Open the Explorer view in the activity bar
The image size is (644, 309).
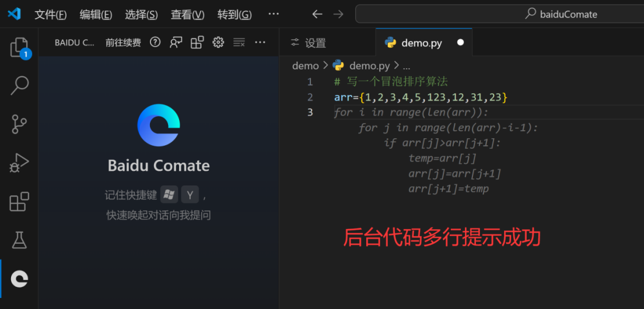[x=19, y=48]
